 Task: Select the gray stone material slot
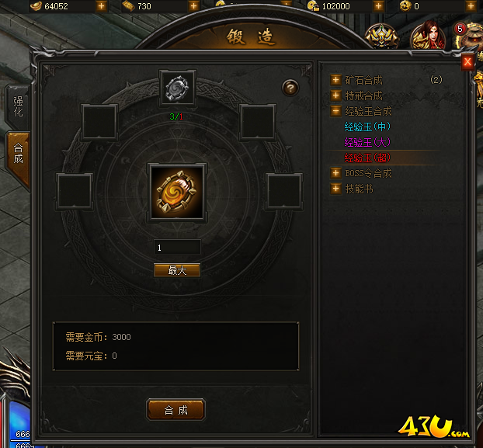click(x=177, y=88)
